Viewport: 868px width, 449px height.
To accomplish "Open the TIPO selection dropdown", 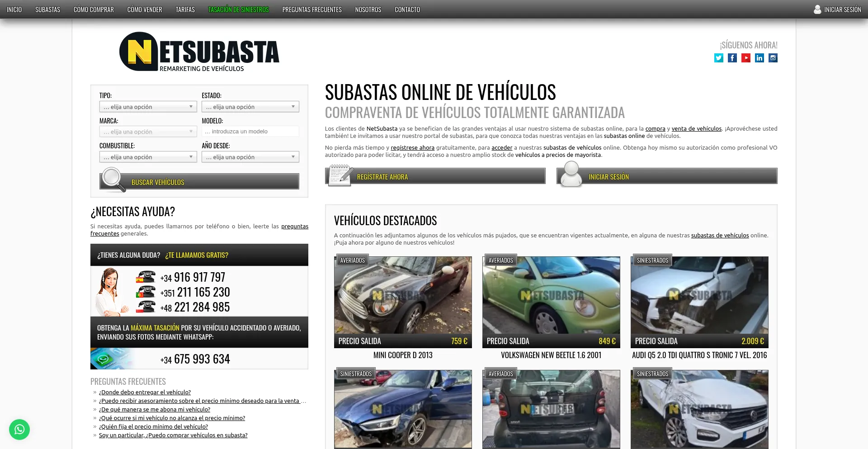I will point(148,106).
